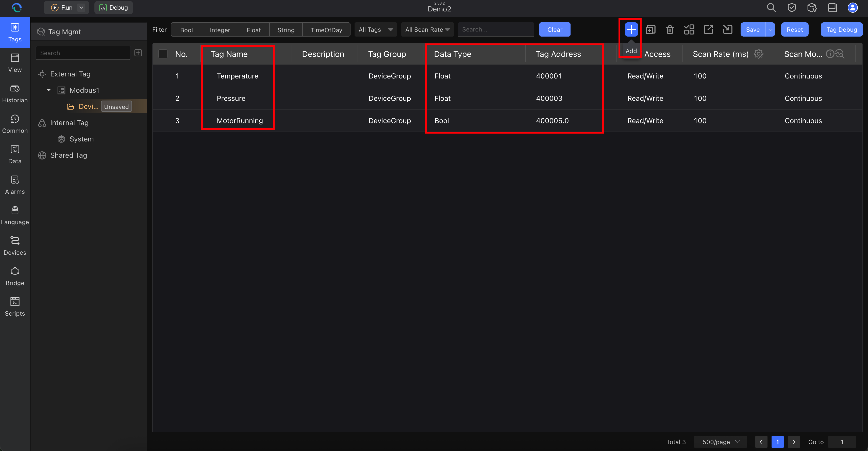The height and width of the screenshot is (451, 868).
Task: Click the import tags icon
Action: coord(727,30)
